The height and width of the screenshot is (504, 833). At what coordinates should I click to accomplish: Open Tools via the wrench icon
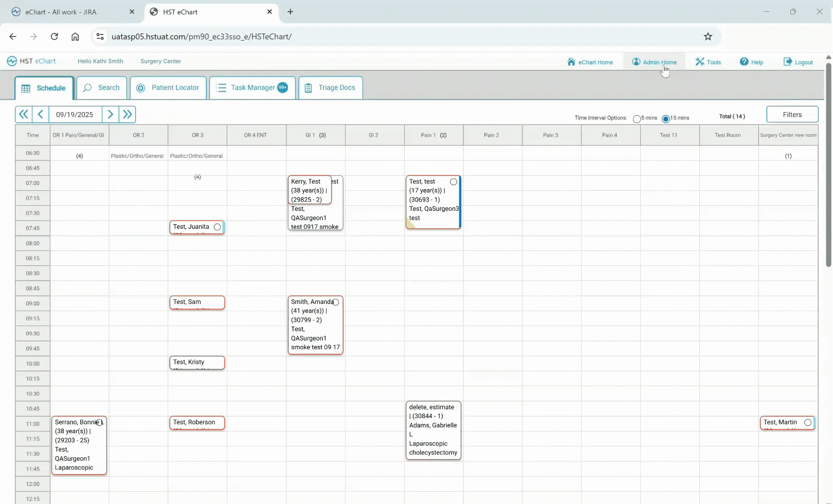click(700, 62)
